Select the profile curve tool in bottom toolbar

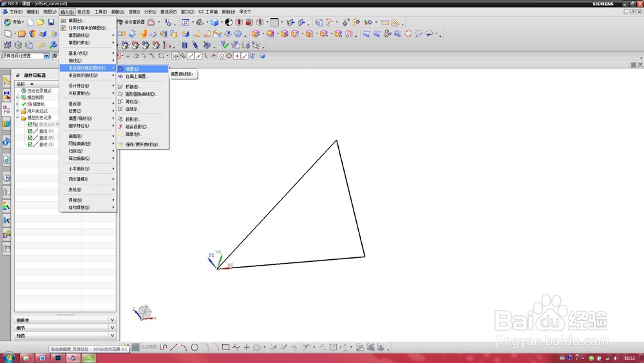tap(164, 348)
